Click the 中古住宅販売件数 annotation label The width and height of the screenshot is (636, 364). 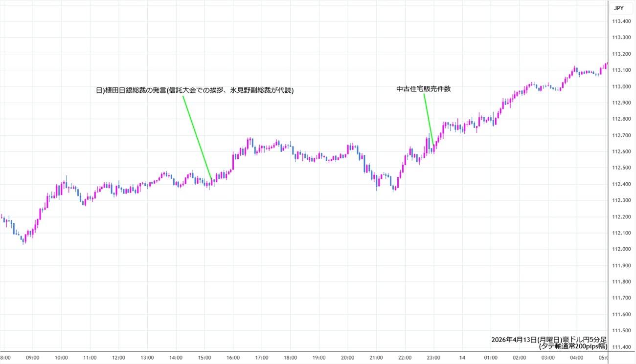(422, 89)
